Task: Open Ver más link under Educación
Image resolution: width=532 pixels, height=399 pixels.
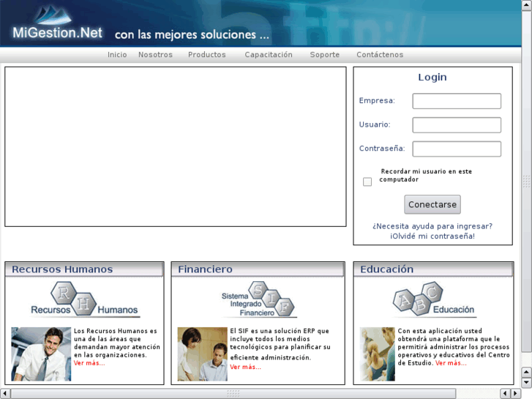Action: point(451,363)
